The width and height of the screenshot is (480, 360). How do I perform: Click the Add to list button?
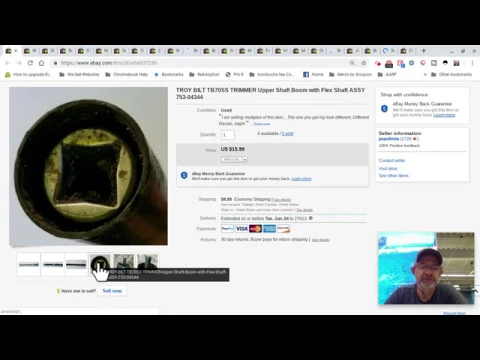pyautogui.click(x=232, y=160)
